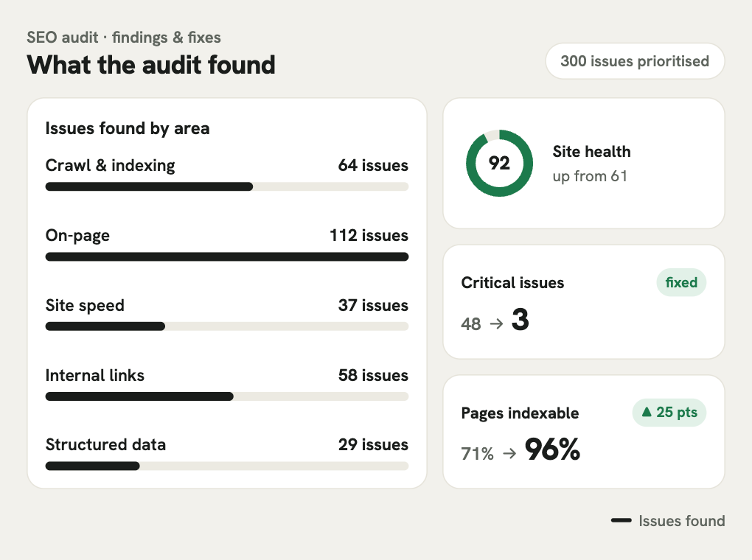
Task: Click the 'Issues found by area' heading
Action: coord(128,128)
